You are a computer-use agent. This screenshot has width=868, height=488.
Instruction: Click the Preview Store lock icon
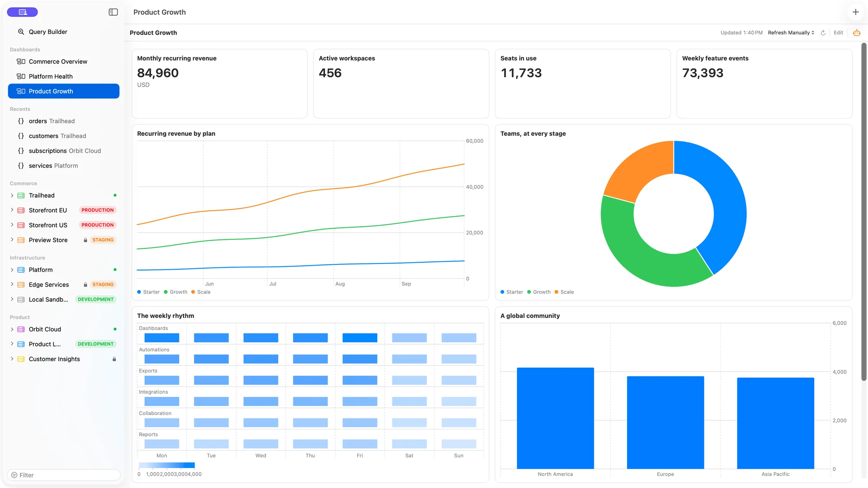(85, 240)
